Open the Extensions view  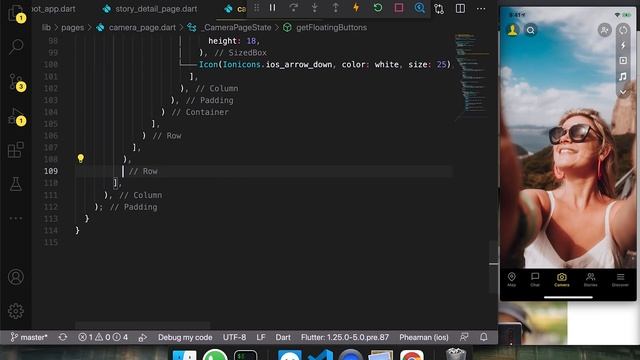(x=16, y=150)
